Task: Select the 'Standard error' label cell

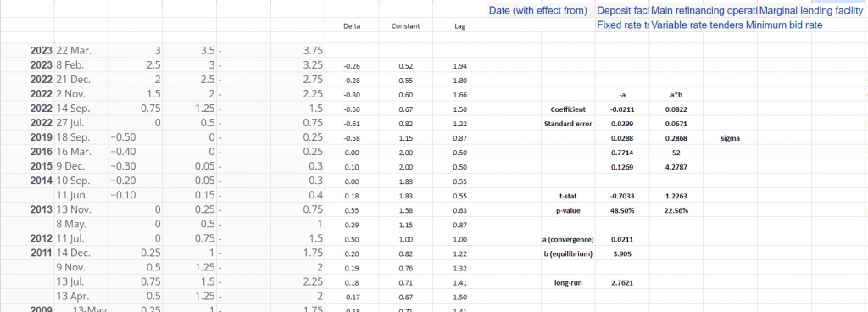Action: coord(567,124)
